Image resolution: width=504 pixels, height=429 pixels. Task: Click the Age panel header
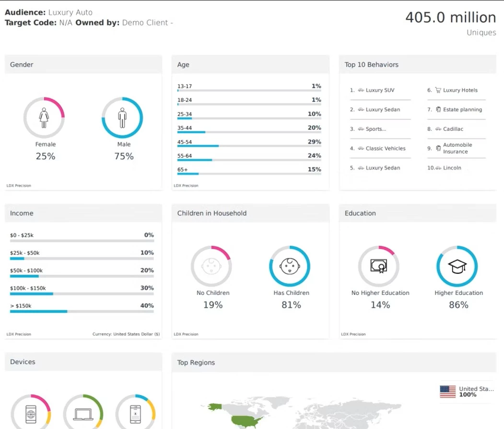250,64
